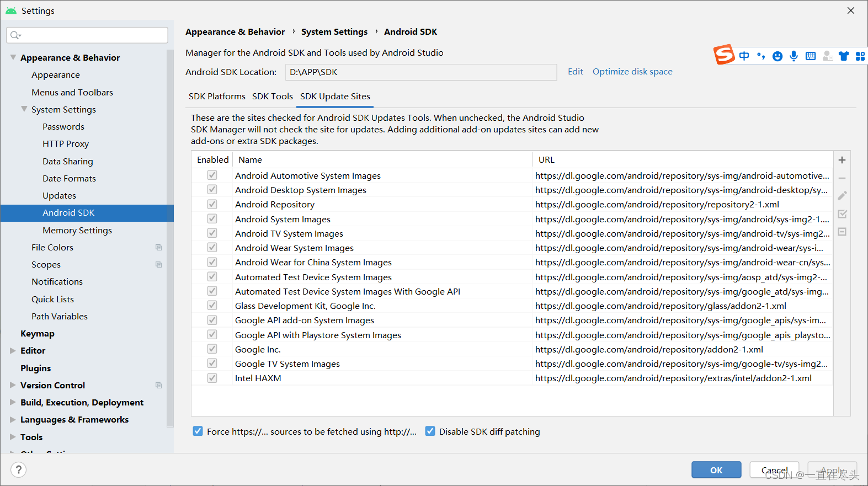Toggle Disable SDK diff patching checkbox
This screenshot has height=486, width=868.
pyautogui.click(x=430, y=431)
